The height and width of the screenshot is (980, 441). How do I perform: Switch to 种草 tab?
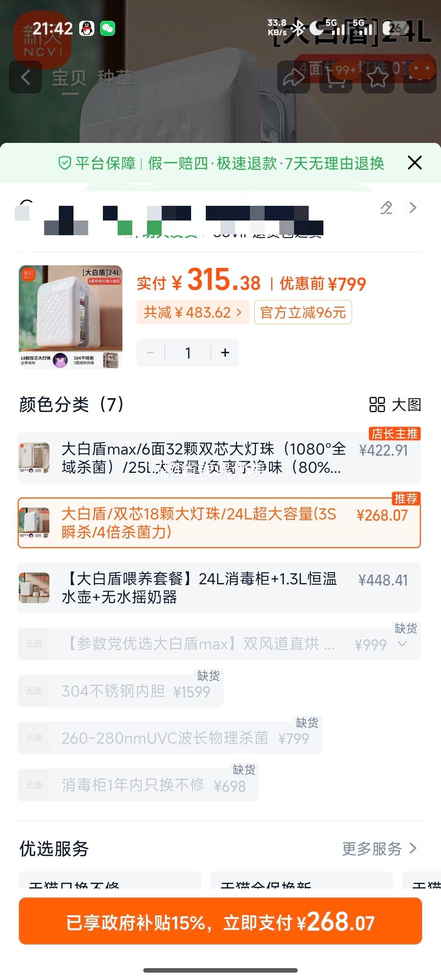(115, 78)
